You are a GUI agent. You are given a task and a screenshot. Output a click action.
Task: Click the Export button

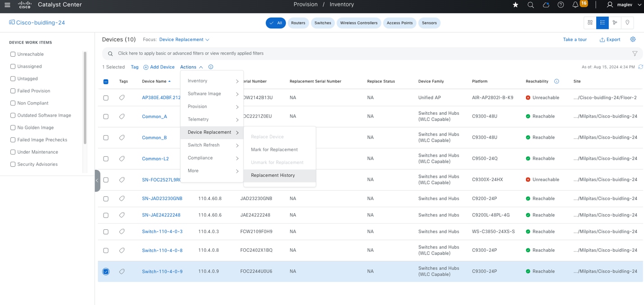pyautogui.click(x=610, y=40)
